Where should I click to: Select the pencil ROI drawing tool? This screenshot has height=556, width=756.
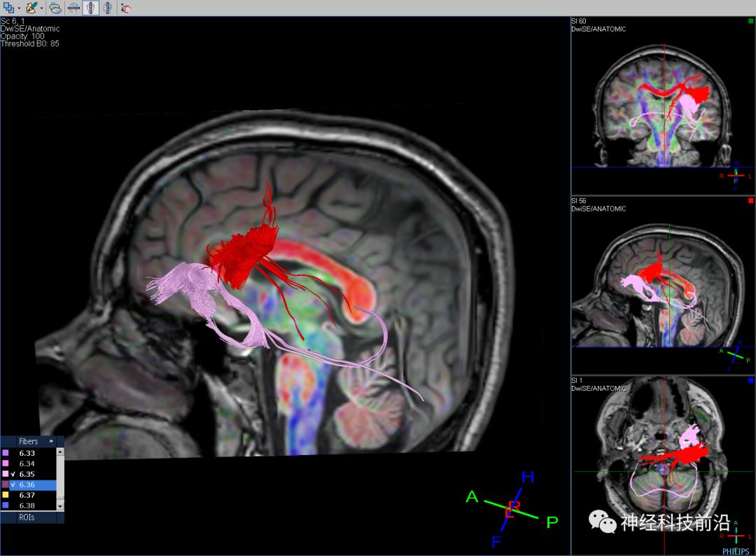(x=31, y=8)
